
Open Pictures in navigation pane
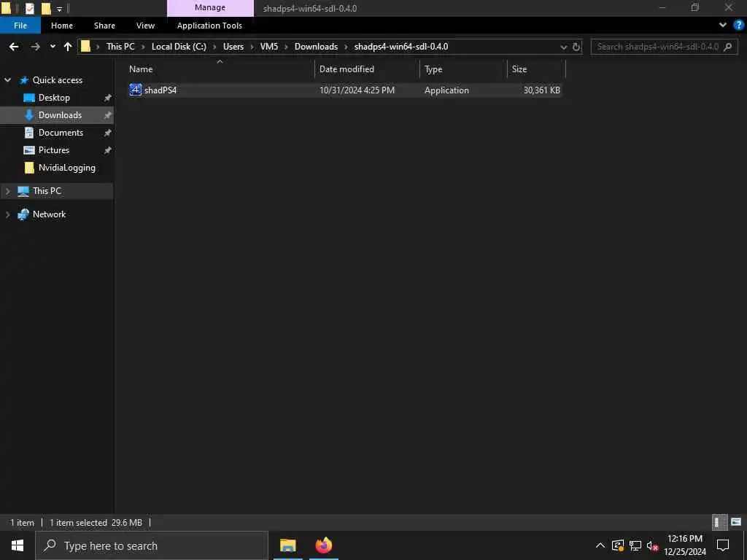(54, 150)
